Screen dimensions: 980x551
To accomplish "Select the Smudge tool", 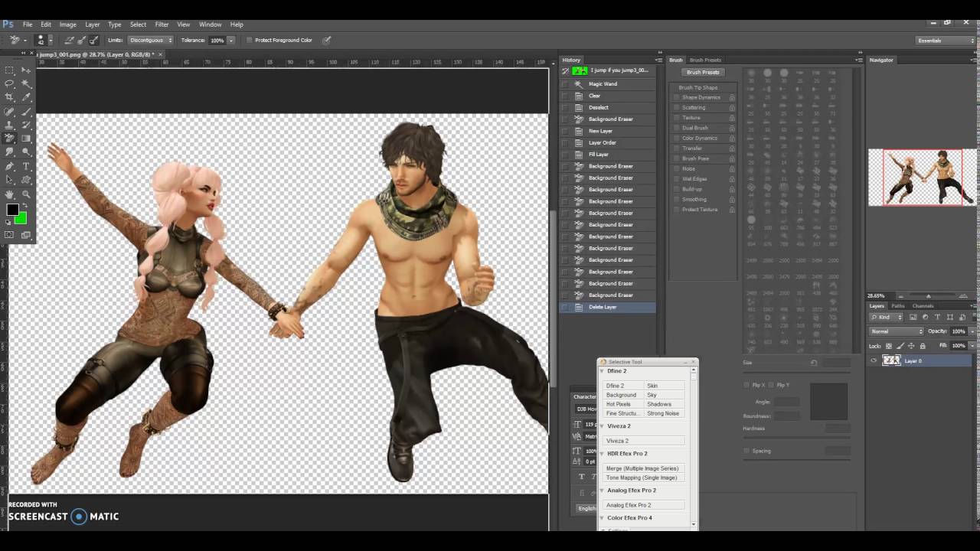I will [9, 152].
